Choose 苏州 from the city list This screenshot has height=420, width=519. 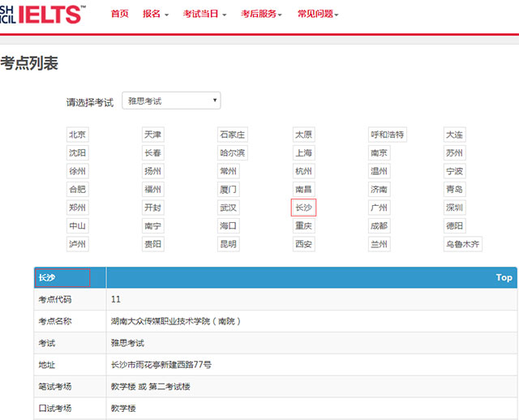coord(454,153)
